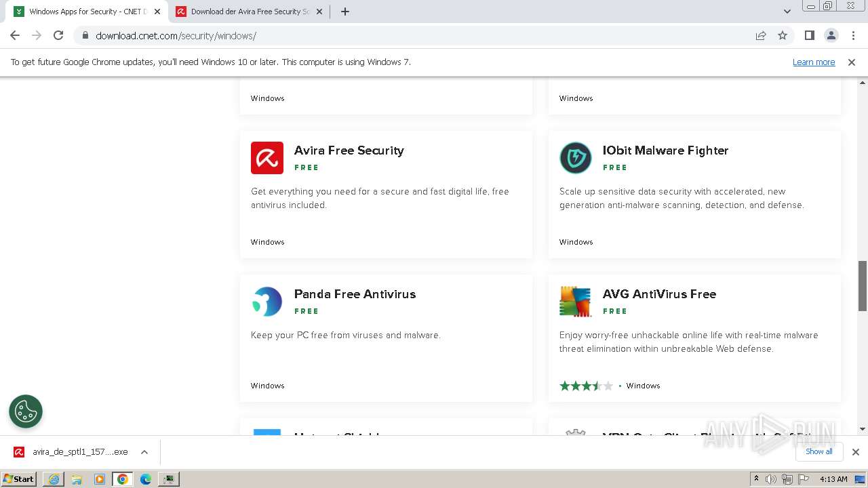Click the Show all downloads button
Viewport: 868px width, 488px height.
click(x=819, y=452)
